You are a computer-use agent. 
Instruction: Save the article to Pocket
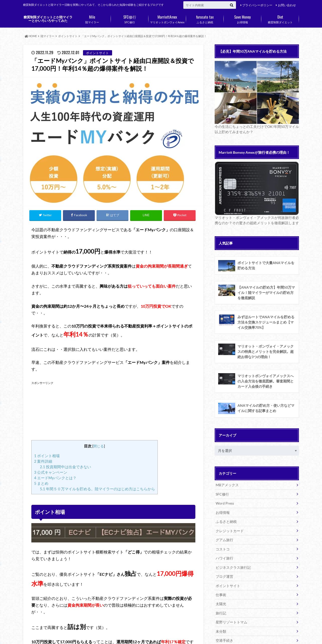tap(180, 215)
